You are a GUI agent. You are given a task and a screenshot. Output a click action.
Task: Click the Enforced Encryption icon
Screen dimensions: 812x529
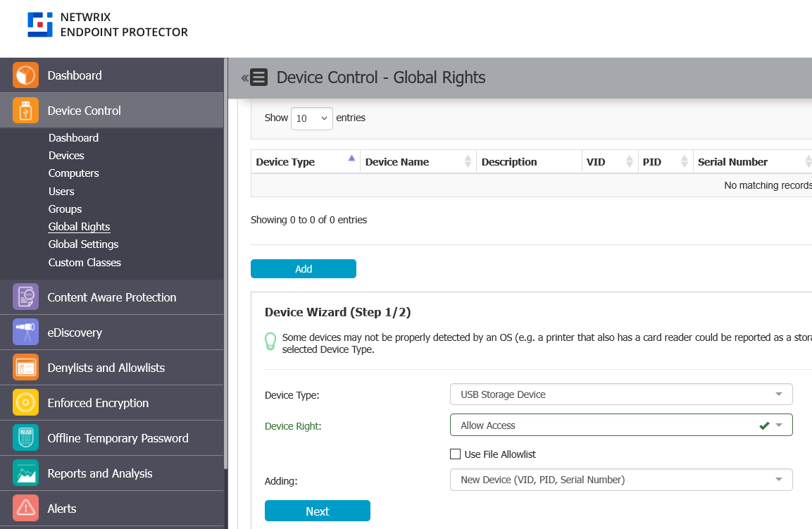25,403
